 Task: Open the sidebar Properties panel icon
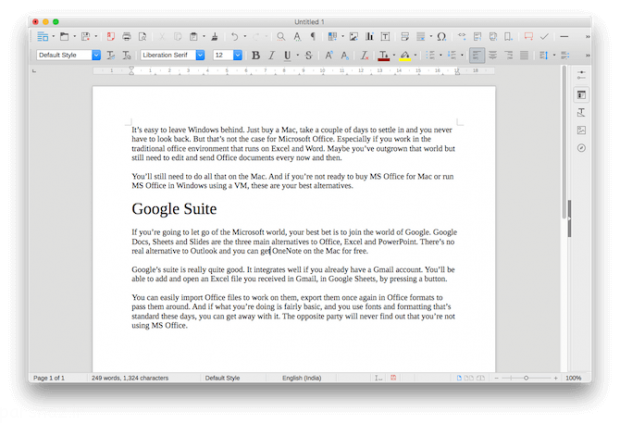coord(581,95)
